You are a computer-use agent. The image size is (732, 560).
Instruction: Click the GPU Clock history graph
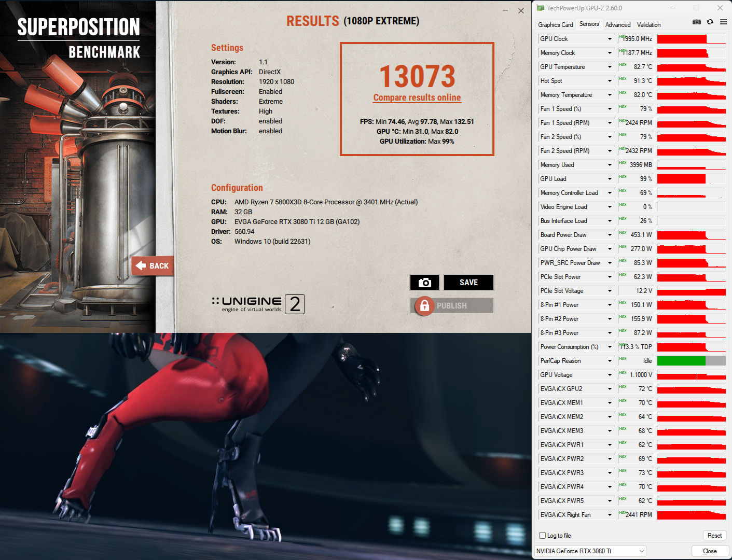691,39
